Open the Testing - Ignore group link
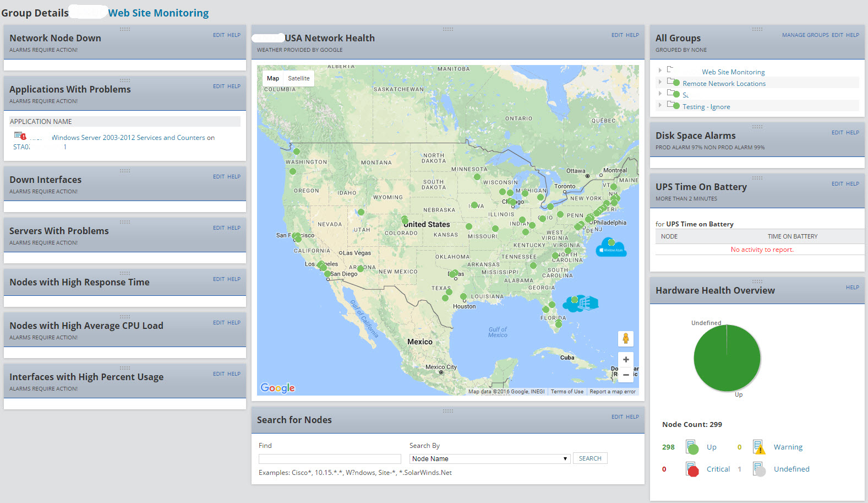The image size is (868, 503). [x=706, y=107]
